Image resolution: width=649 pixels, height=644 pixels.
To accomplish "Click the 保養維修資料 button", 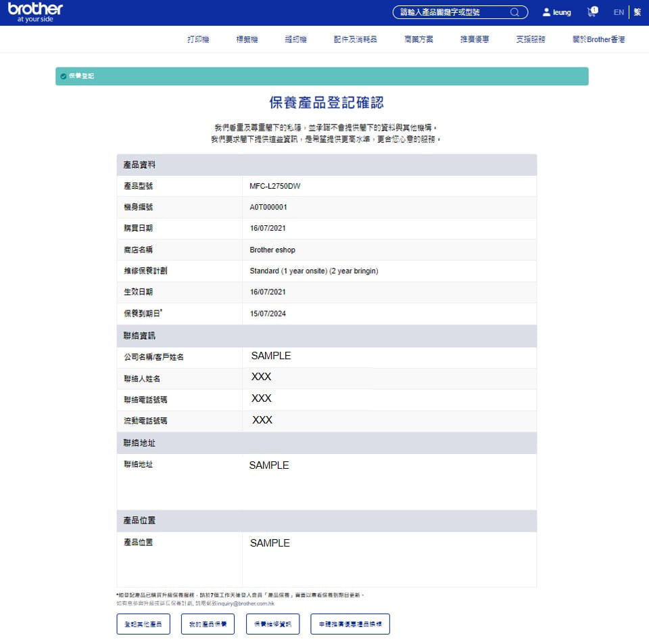I will pyautogui.click(x=272, y=624).
